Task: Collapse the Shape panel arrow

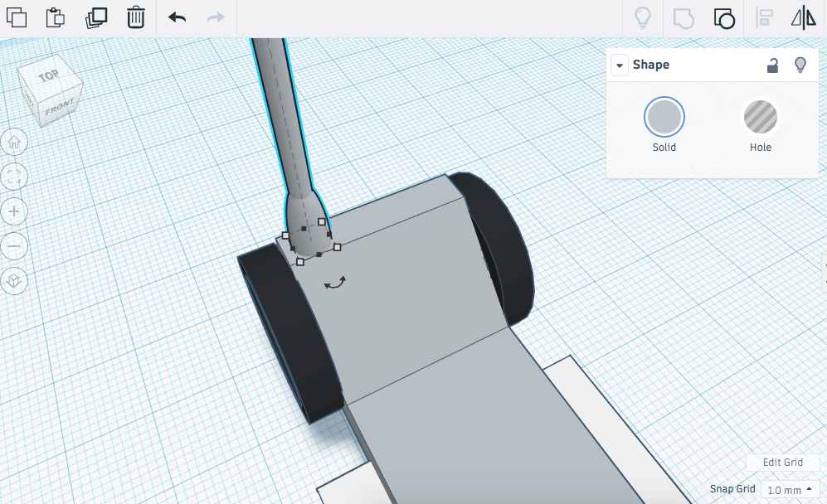Action: [620, 65]
